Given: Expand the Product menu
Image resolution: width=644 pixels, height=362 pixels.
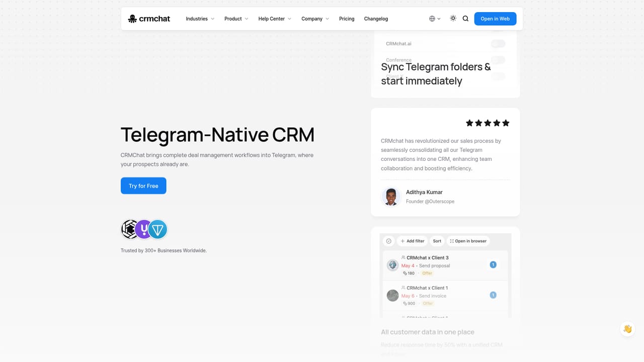Looking at the screenshot, I should tap(236, 19).
